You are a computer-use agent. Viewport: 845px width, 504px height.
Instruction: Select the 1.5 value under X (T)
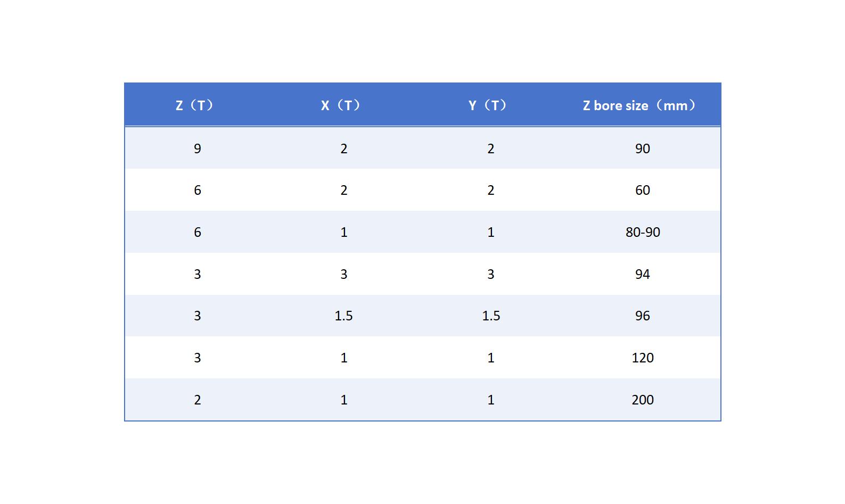[x=343, y=316]
